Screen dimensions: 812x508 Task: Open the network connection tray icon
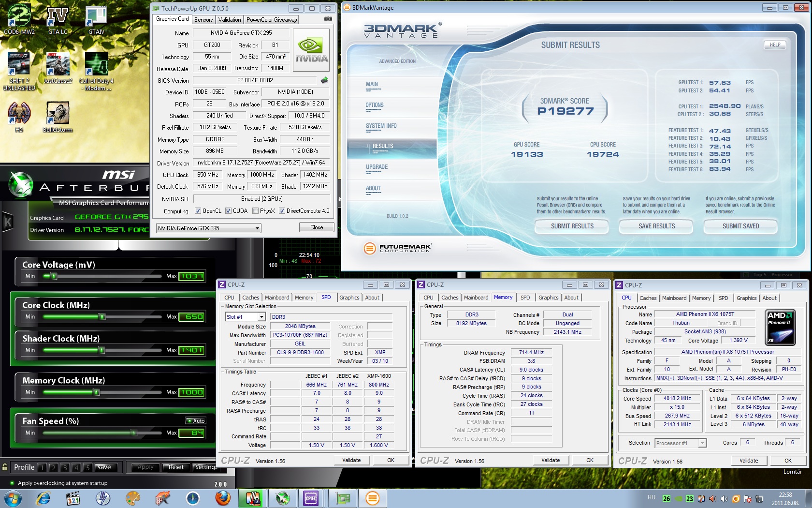click(759, 499)
